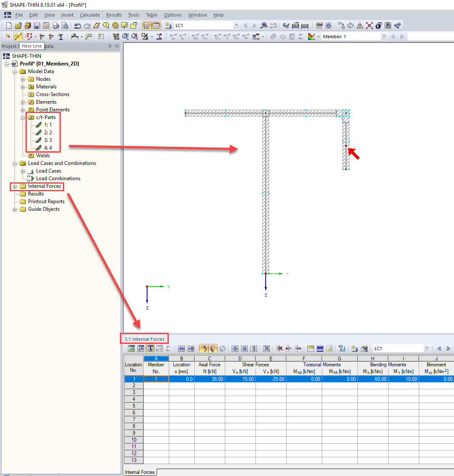
Task: Close the Project Navigator panel
Action: (117, 46)
